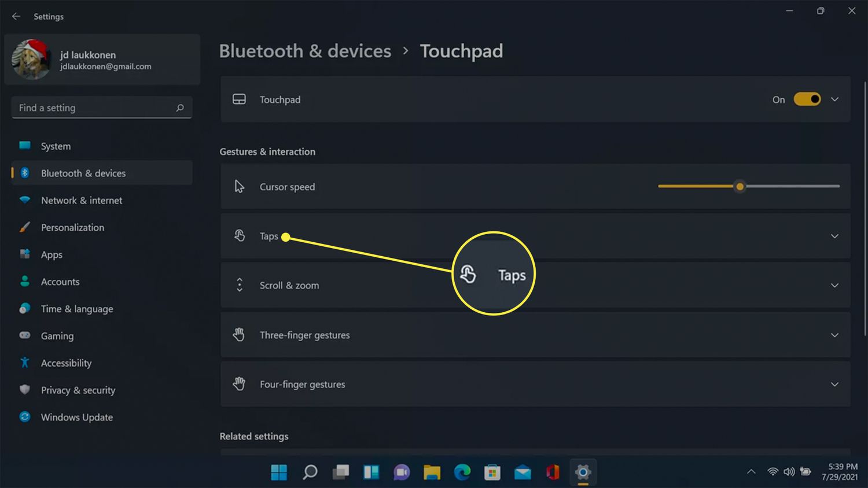
Task: Open File Explorer from the taskbar
Action: click(x=432, y=472)
